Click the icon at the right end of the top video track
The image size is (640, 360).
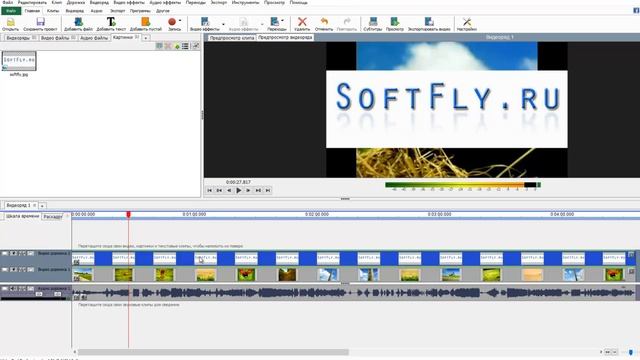pos(631,255)
